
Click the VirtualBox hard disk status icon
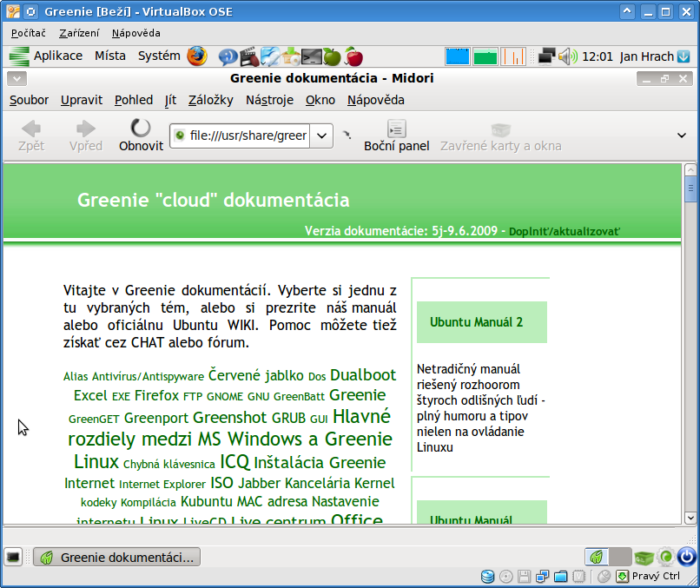click(487, 577)
